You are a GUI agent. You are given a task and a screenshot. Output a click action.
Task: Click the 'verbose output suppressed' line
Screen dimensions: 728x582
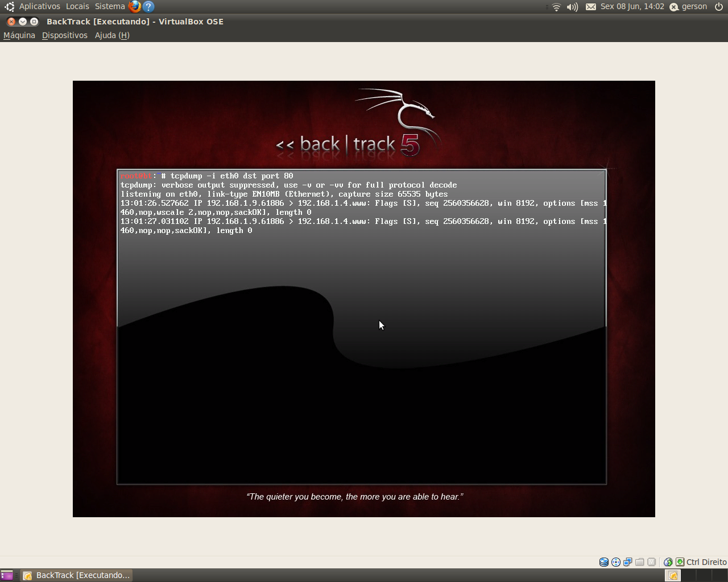(289, 185)
